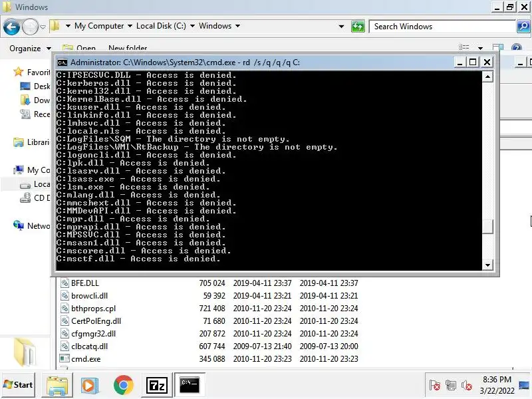Open the view options dropdown arrow
Viewport: 532px width, 399px height.
pos(480,48)
